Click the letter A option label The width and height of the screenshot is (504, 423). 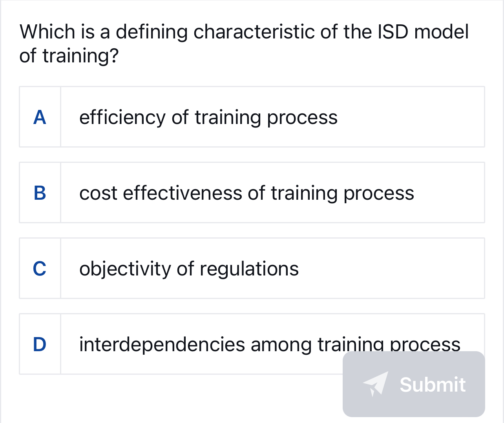40,117
